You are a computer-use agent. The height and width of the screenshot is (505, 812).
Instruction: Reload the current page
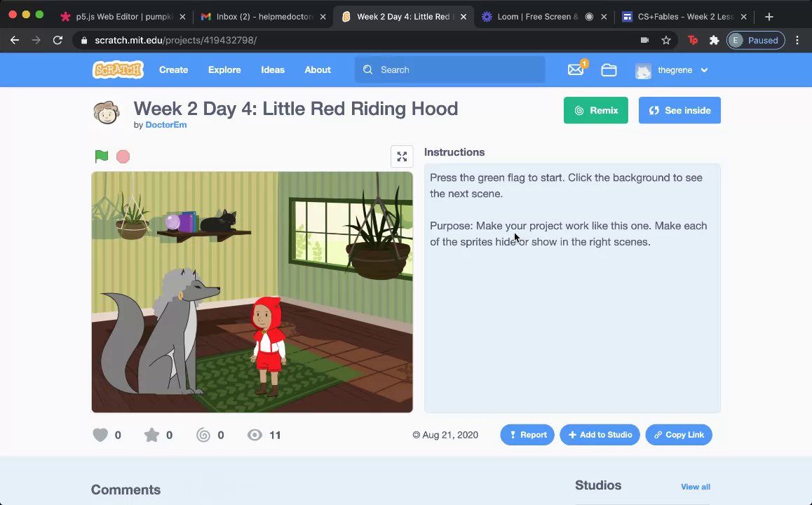(57, 40)
